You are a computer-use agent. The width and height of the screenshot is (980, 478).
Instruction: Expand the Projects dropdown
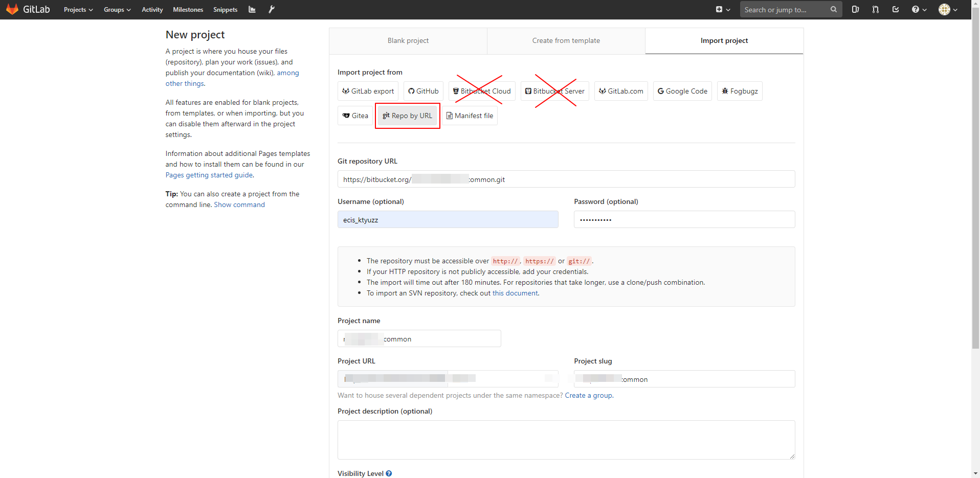[x=78, y=10]
